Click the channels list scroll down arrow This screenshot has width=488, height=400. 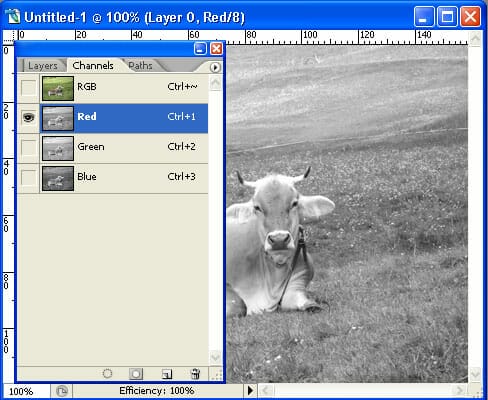point(215,357)
